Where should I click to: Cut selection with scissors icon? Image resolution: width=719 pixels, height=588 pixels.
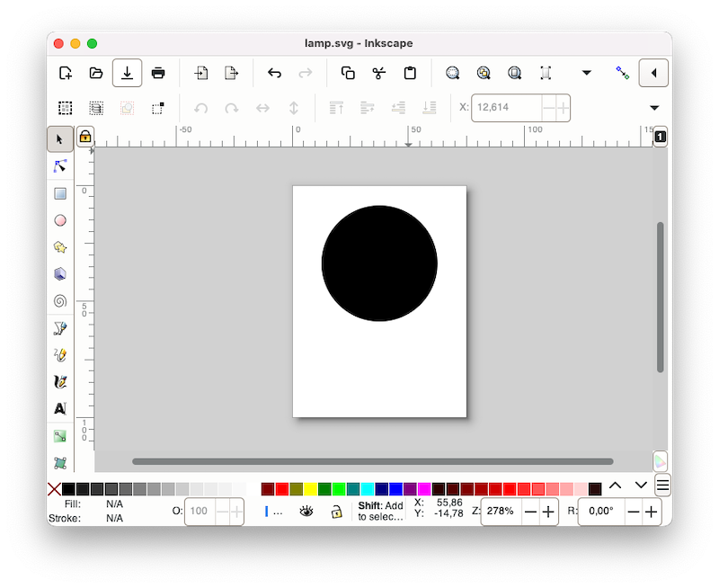coord(378,73)
